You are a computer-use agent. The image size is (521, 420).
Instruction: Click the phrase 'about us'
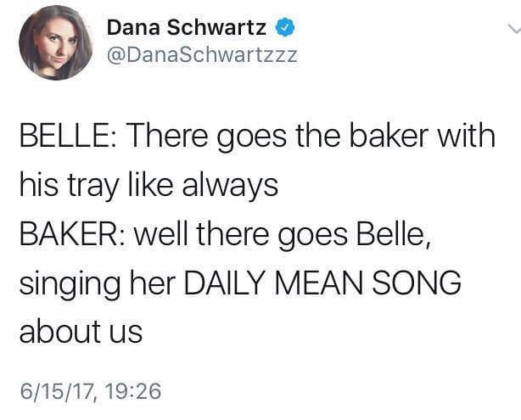click(81, 332)
